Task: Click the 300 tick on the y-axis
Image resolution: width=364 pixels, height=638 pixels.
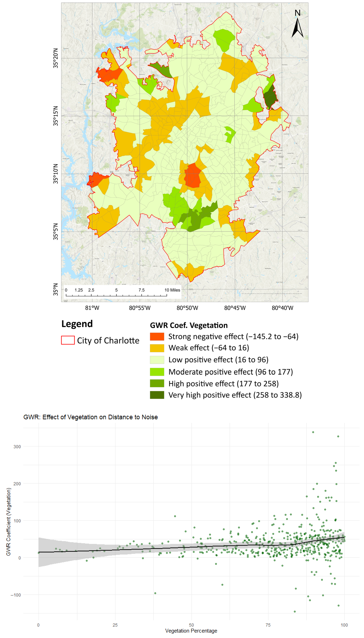Action: [x=17, y=446]
